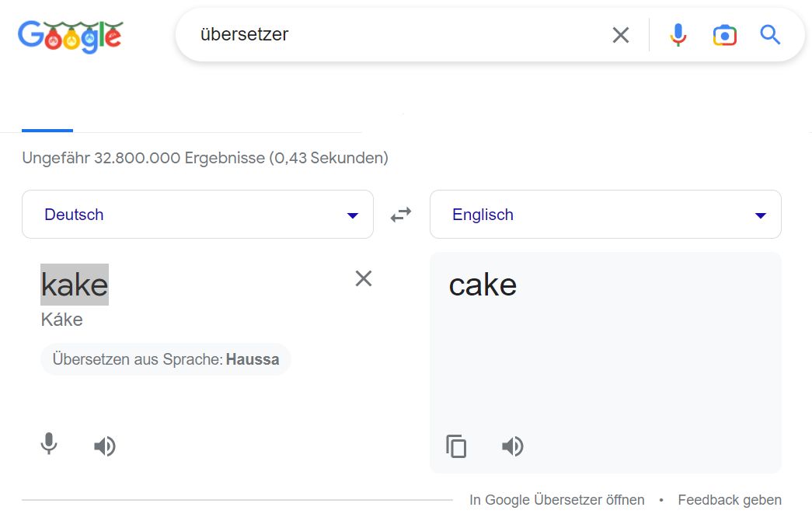The image size is (812, 528).
Task: Open in Google Übersetzer link
Action: (x=556, y=500)
